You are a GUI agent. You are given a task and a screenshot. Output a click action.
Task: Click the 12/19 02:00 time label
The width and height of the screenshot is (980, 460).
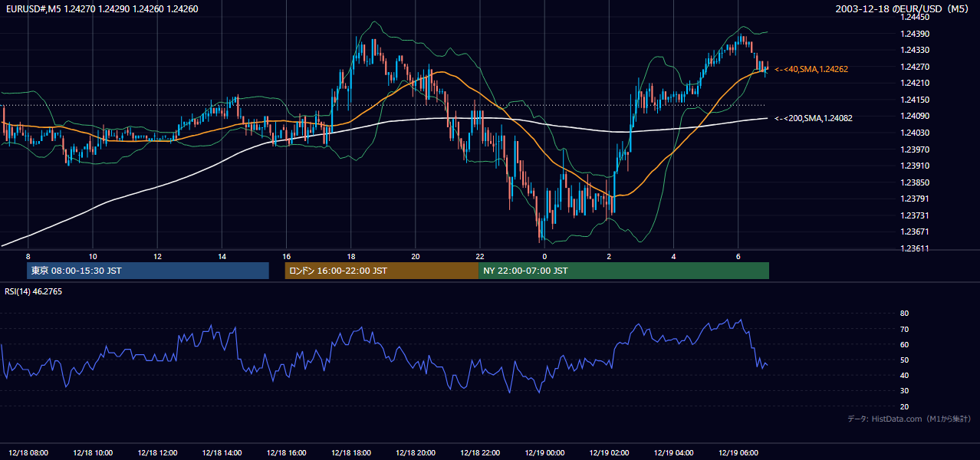tap(609, 453)
